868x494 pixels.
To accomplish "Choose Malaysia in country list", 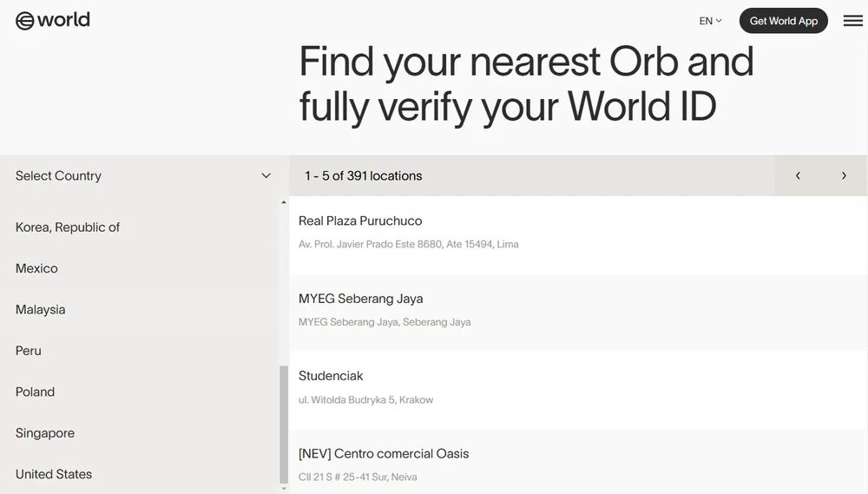I will [x=40, y=310].
